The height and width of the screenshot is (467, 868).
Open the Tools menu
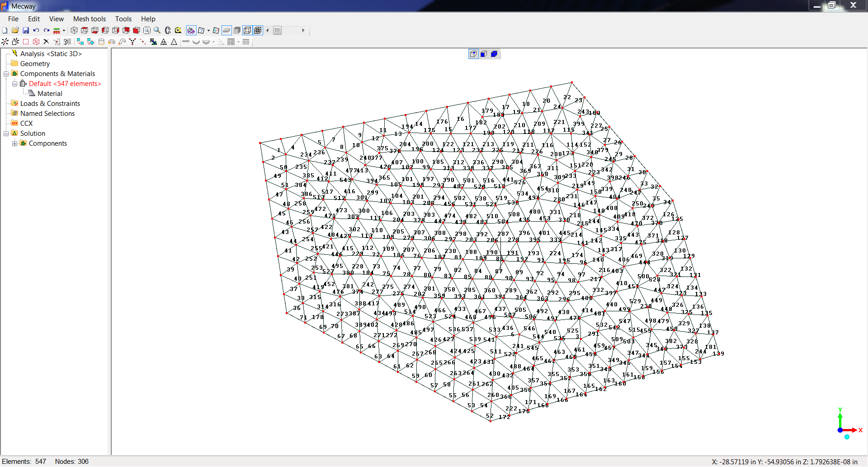click(123, 19)
